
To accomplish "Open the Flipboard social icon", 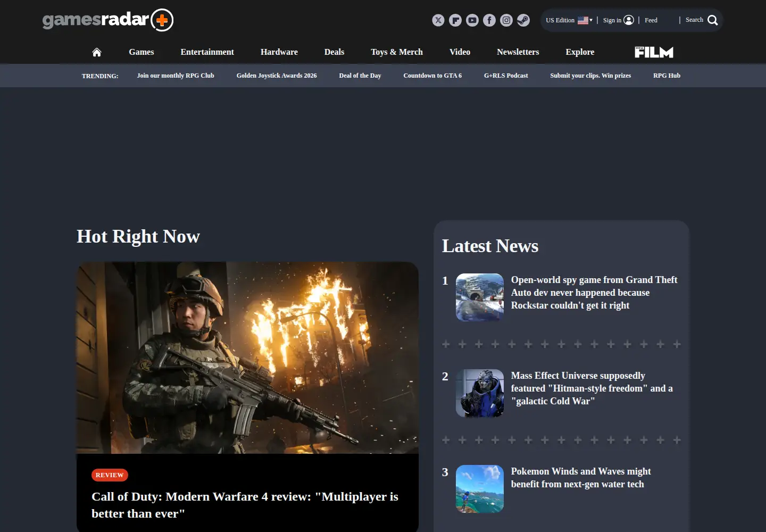I will tap(455, 20).
